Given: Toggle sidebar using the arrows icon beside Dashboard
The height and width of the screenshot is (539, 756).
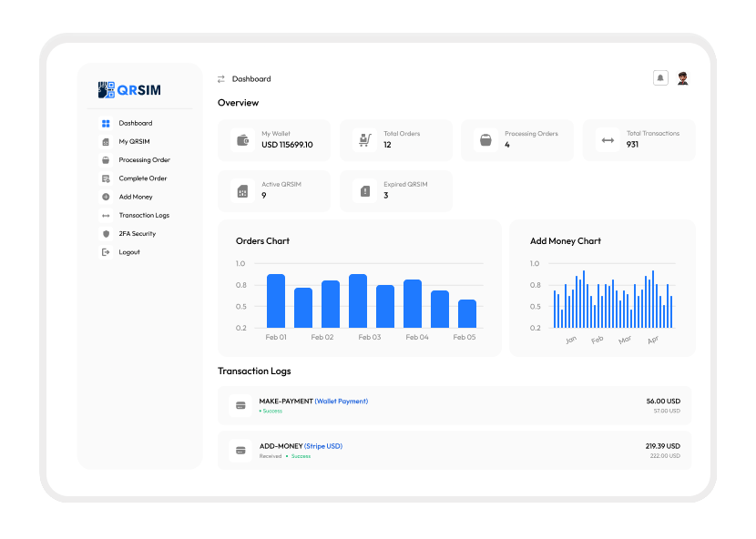Looking at the screenshot, I should click(x=221, y=79).
